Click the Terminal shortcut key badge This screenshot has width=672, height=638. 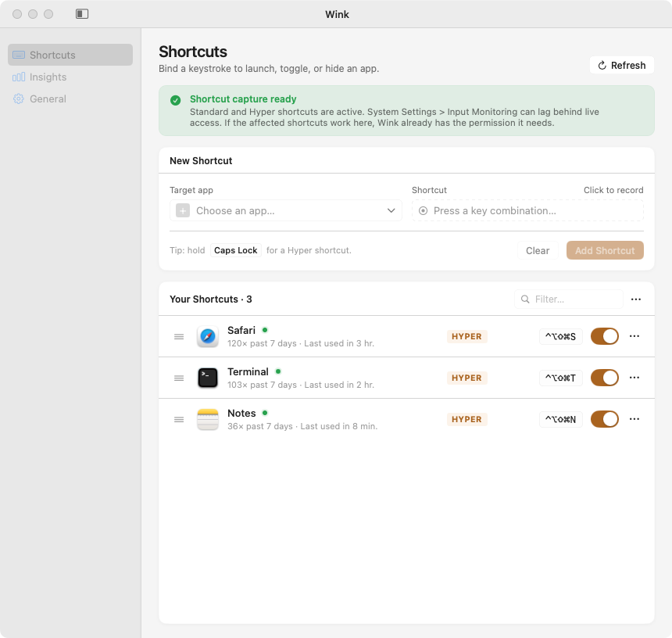pos(560,378)
